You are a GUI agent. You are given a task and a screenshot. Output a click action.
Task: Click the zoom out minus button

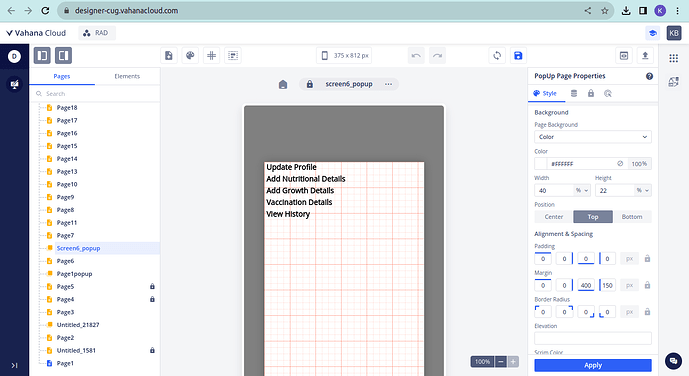pyautogui.click(x=500, y=362)
